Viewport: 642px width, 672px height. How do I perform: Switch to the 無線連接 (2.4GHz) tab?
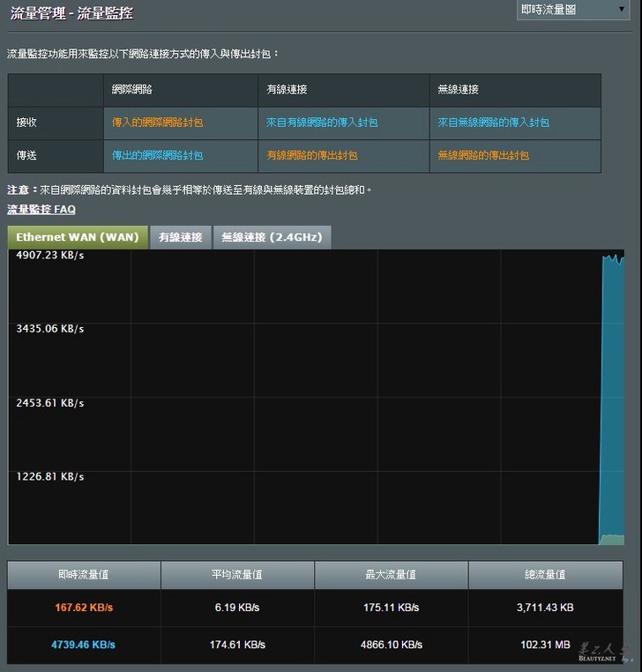pos(272,237)
